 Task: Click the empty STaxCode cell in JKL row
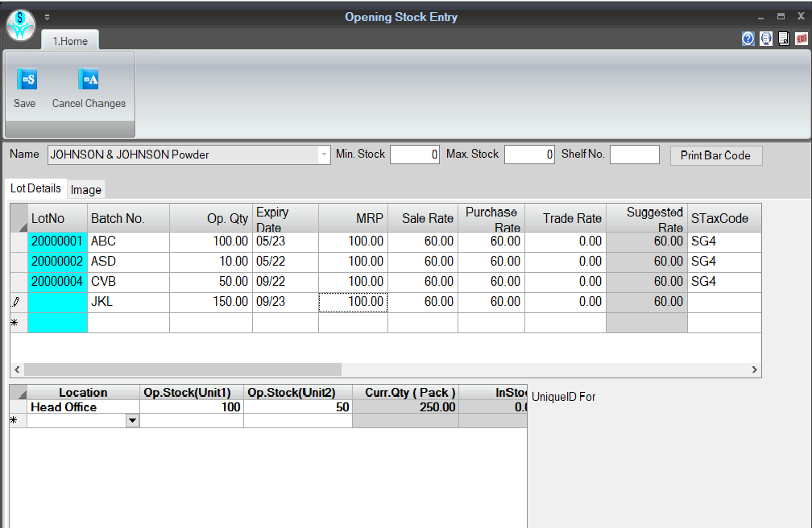pos(724,303)
